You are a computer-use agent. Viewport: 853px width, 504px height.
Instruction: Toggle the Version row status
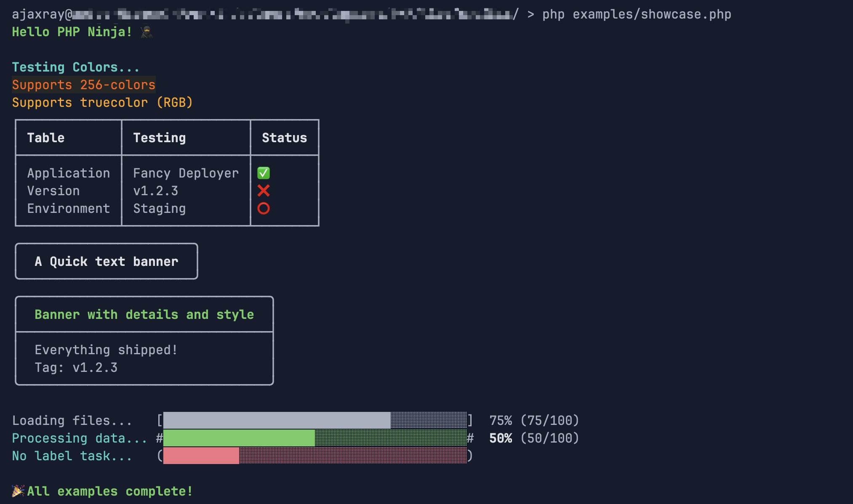point(263,191)
